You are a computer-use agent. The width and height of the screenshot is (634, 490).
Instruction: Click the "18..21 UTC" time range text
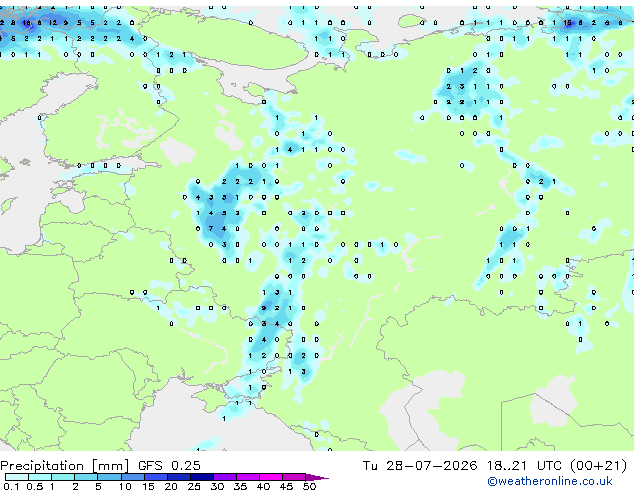click(x=524, y=466)
